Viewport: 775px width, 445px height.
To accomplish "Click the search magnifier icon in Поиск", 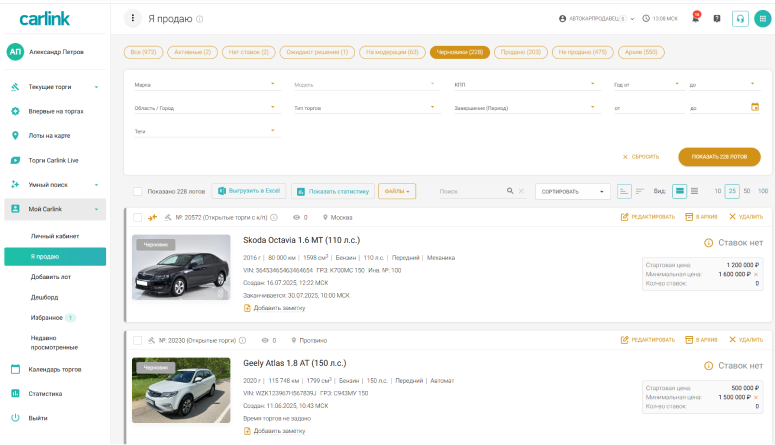I will (509, 191).
